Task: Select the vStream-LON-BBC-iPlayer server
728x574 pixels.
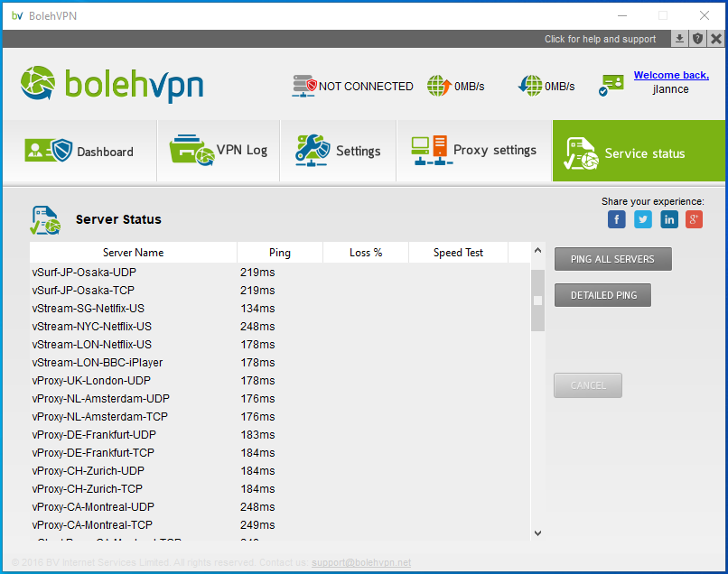Action: point(279,363)
